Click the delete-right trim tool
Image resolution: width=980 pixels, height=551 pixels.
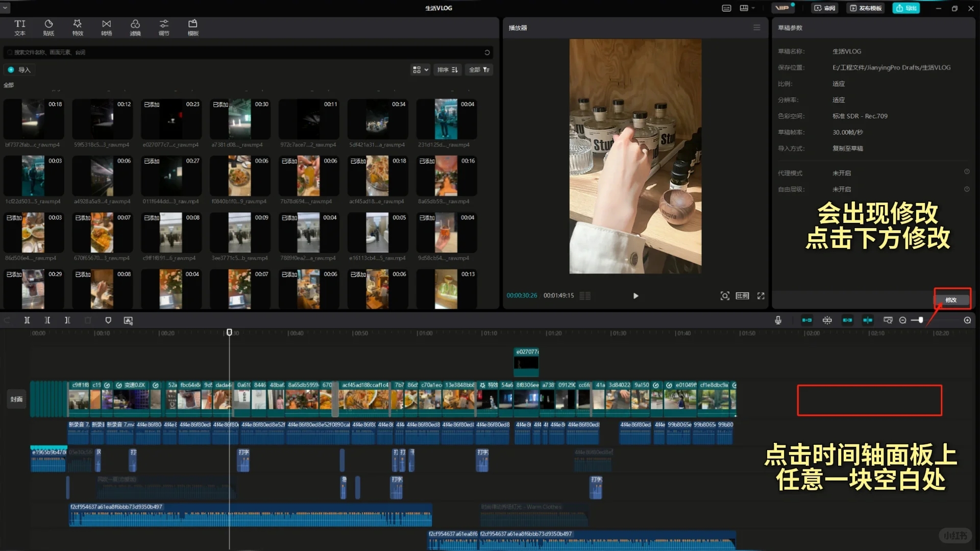[67, 320]
